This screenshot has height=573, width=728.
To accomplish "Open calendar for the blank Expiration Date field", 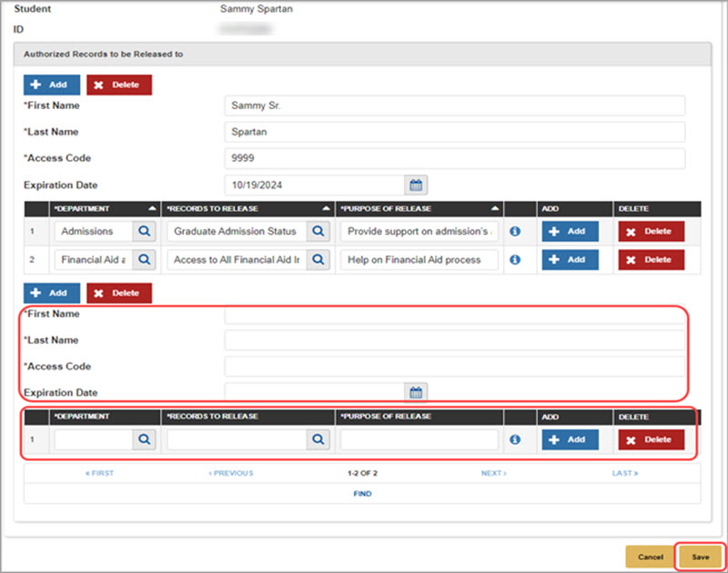I will pyautogui.click(x=417, y=392).
